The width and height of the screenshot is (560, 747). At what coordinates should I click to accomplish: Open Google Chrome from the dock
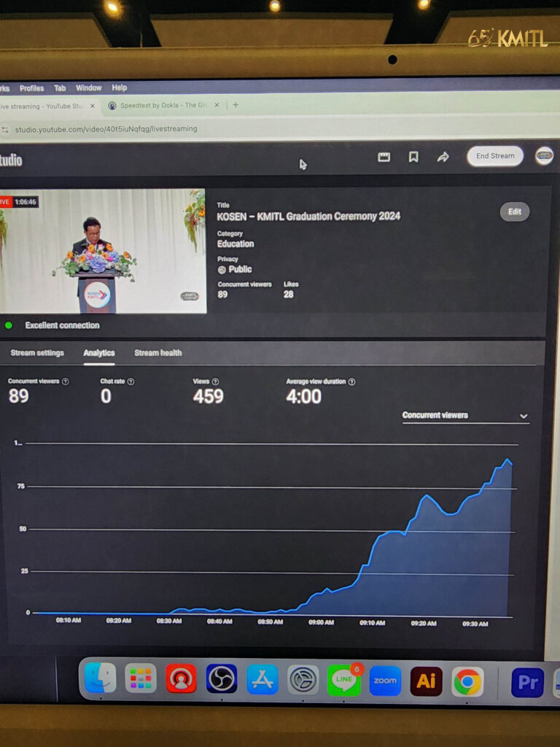click(x=467, y=682)
